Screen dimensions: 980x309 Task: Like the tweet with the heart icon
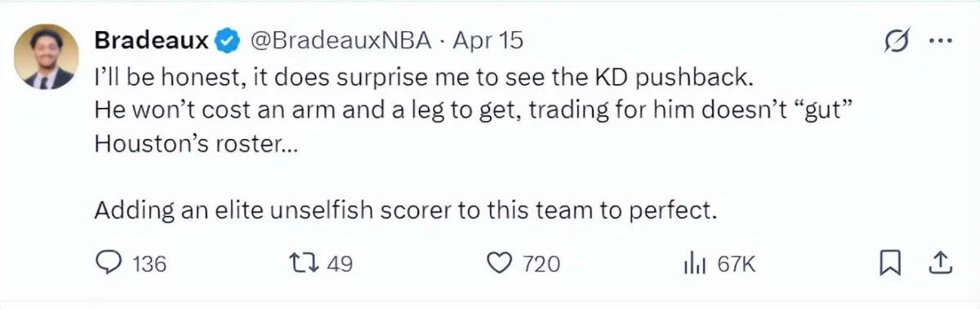(x=498, y=263)
